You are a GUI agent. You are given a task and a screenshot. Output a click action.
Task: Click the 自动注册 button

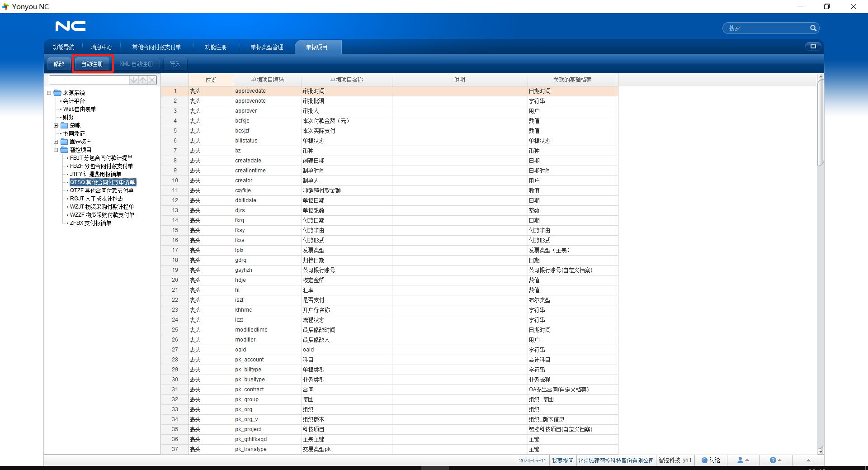tap(92, 64)
